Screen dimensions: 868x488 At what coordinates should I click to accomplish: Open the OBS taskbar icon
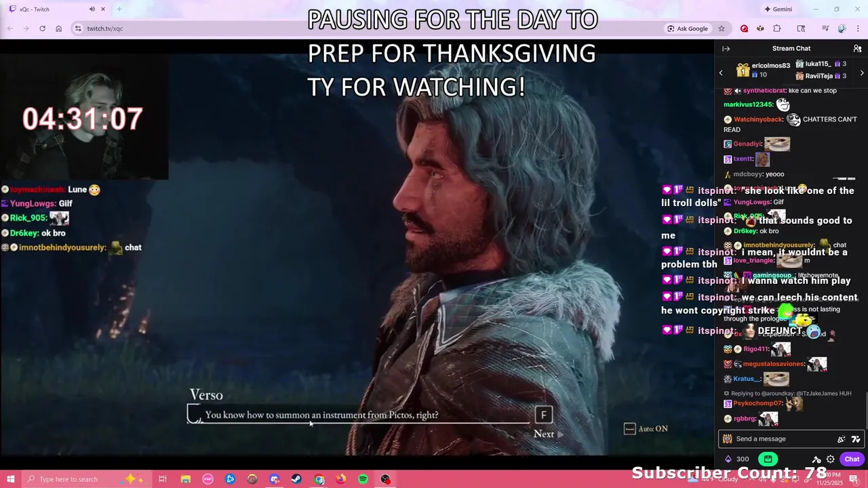385,479
